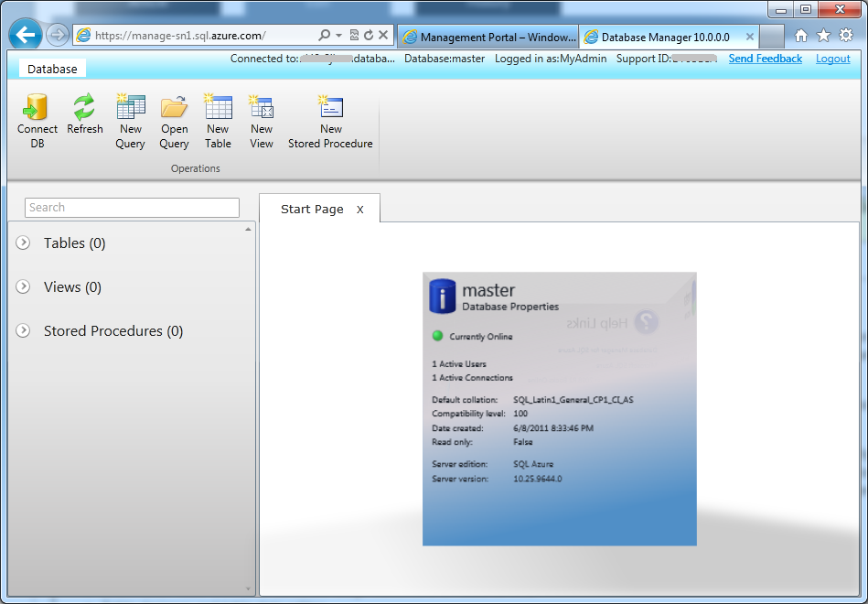Click the master Database Properties title
Viewport: 868px width, 604px height.
coord(510,297)
